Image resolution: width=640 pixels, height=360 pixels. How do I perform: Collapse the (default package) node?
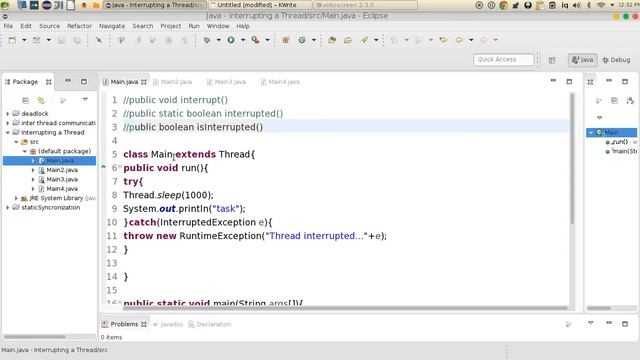(x=24, y=151)
